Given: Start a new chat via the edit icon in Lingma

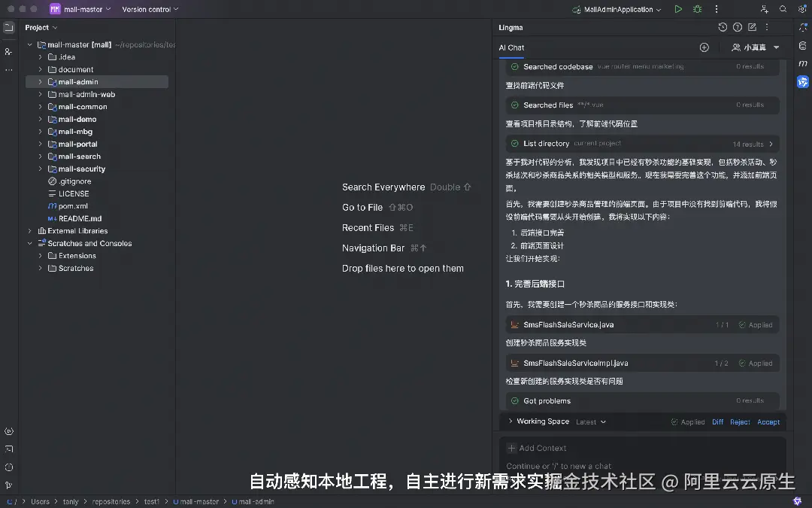Looking at the screenshot, I should coord(752,27).
